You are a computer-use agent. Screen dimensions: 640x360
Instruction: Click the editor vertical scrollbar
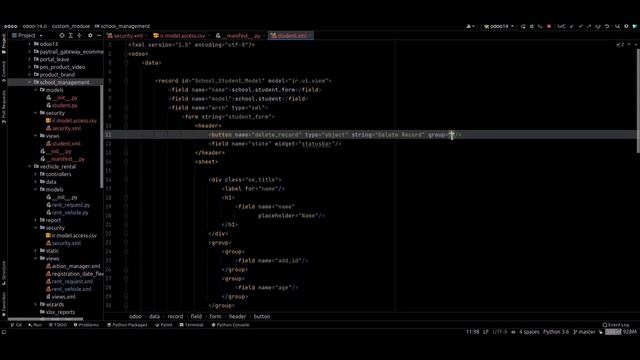[638, 101]
